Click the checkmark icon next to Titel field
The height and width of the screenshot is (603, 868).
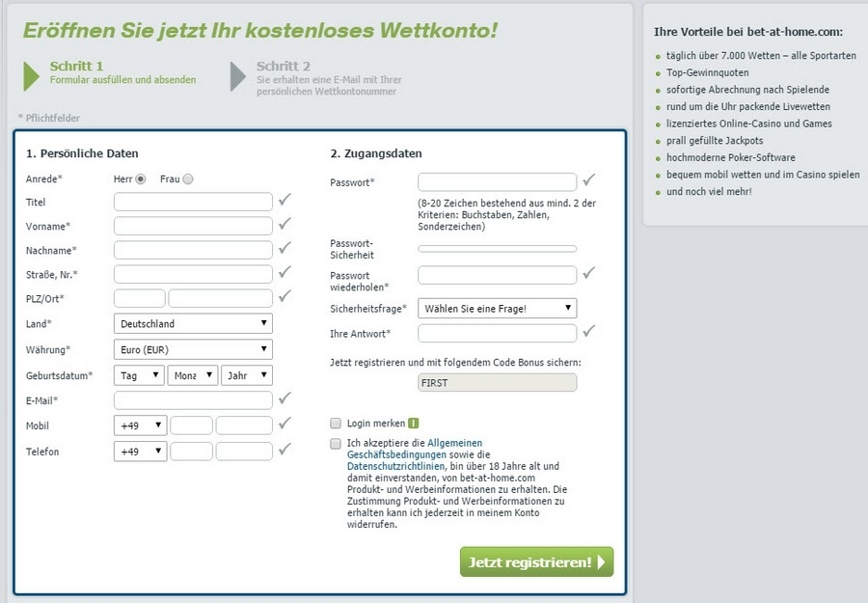(285, 200)
